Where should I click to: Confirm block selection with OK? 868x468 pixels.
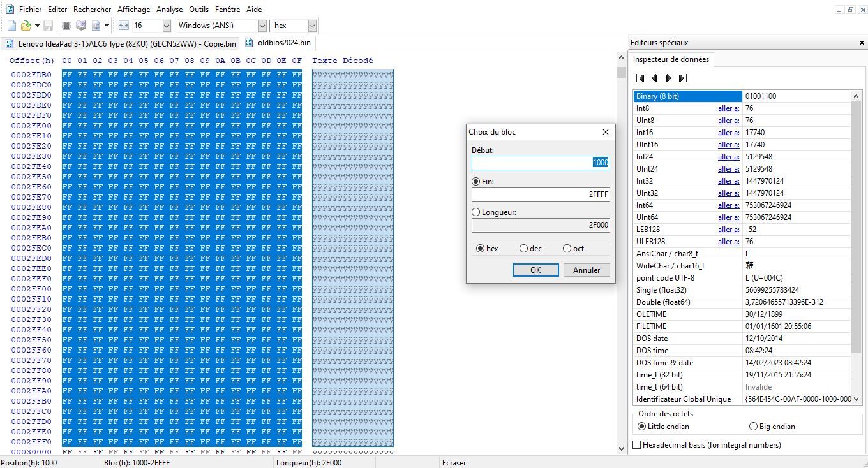[535, 270]
